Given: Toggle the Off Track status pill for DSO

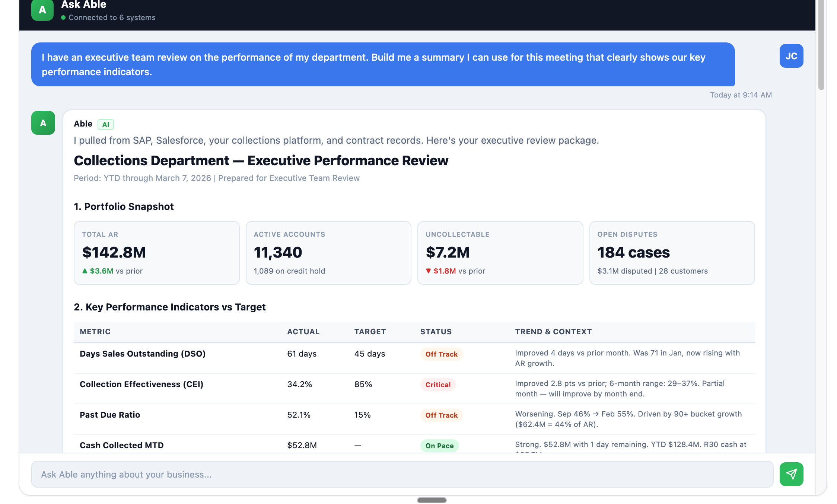Looking at the screenshot, I should pyautogui.click(x=441, y=354).
